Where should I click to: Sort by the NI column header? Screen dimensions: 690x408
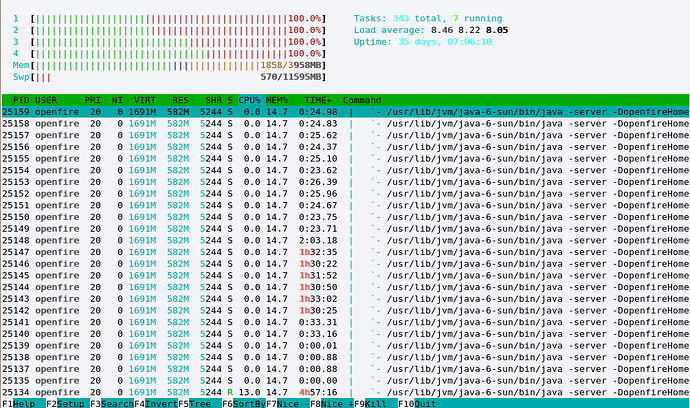pos(117,100)
